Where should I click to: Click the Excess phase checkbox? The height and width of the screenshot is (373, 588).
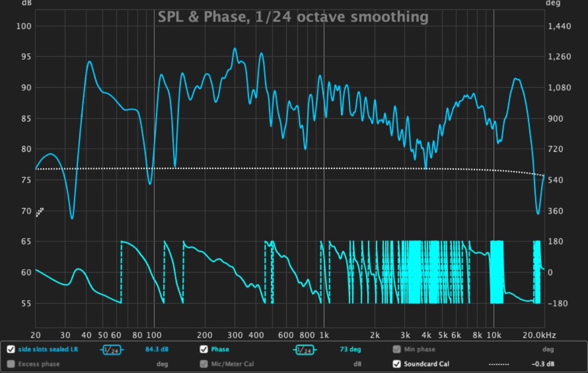[11, 364]
